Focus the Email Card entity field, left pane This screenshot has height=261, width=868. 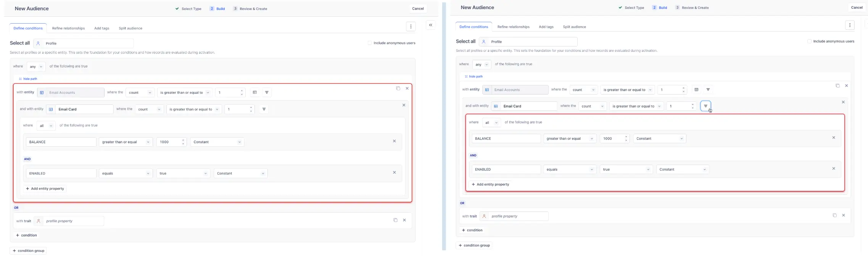coord(80,109)
